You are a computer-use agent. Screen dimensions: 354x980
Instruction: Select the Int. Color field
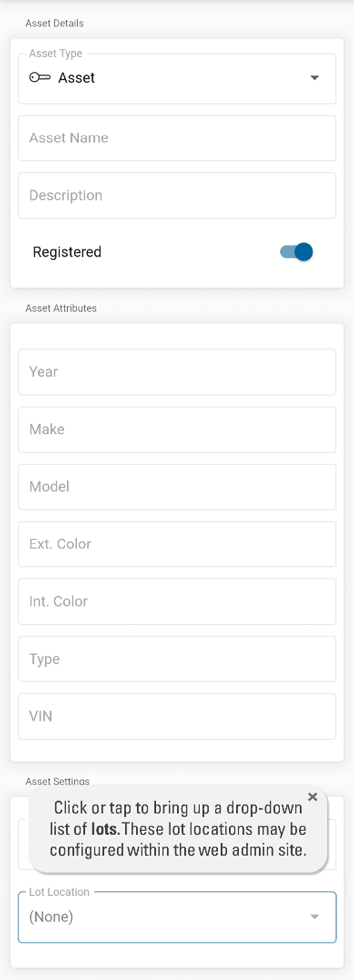pyautogui.click(x=177, y=601)
